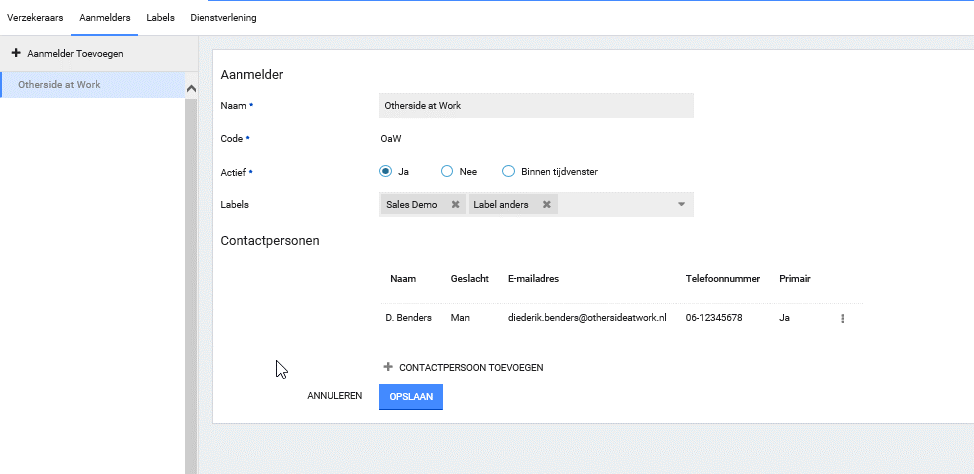Screen dimensions: 974x474
Task: Go to the Dienstverlening tab
Action: coord(222,18)
